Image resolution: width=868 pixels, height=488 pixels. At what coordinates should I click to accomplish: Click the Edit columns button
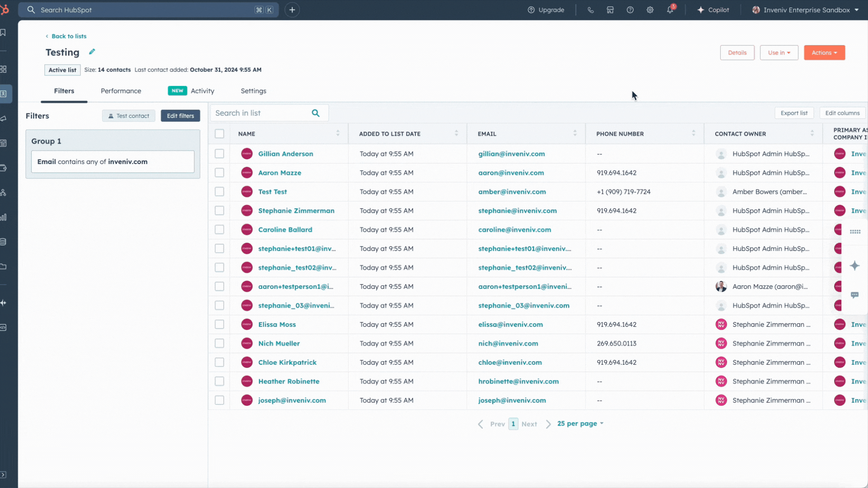pos(842,113)
